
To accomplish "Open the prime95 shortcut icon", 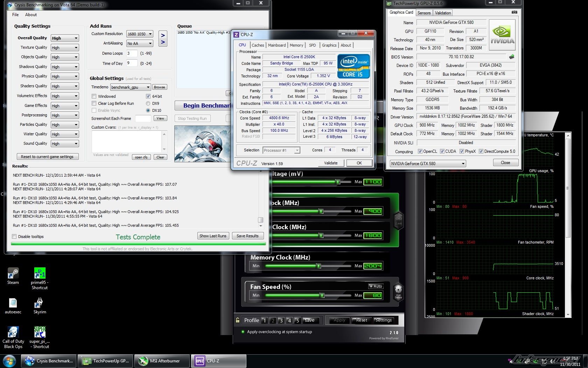I will click(x=40, y=274).
